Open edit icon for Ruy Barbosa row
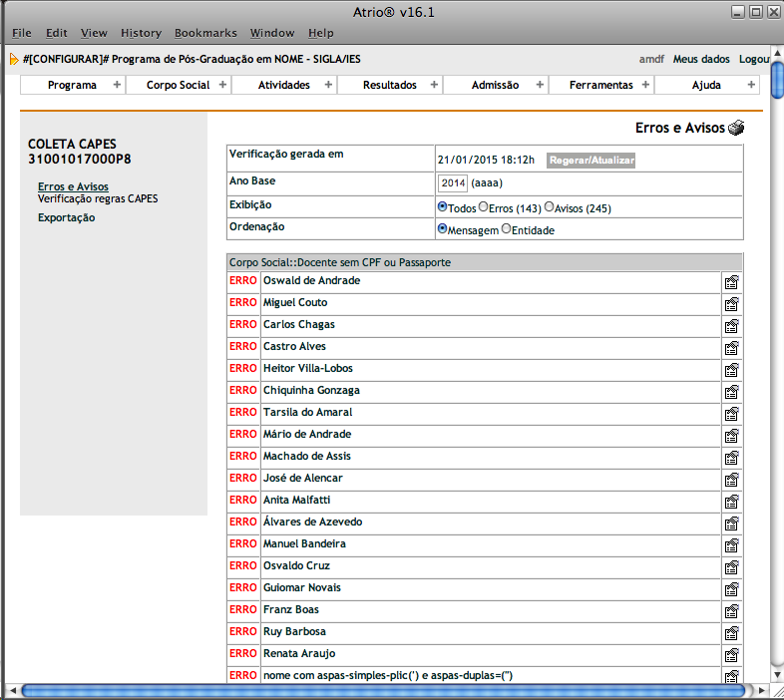The image size is (784, 700). click(x=731, y=633)
